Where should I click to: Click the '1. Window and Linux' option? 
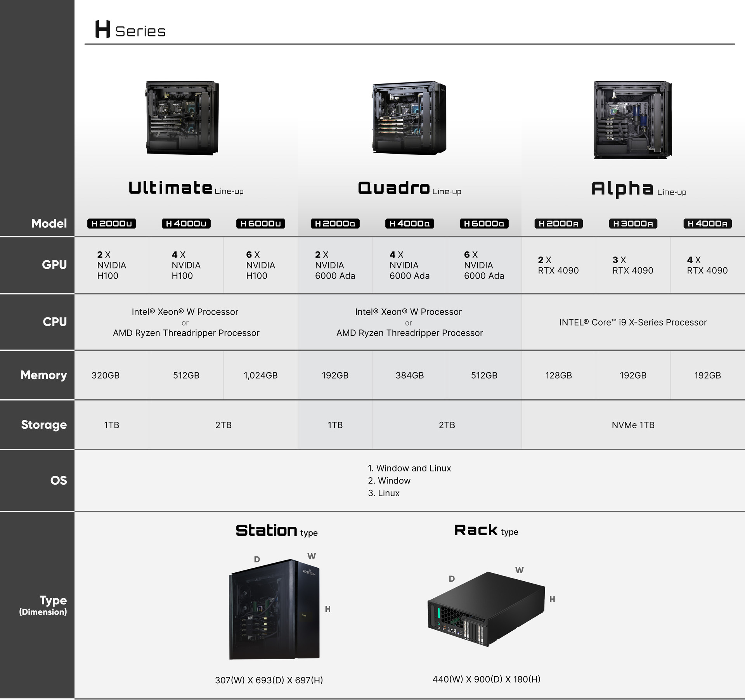409,468
